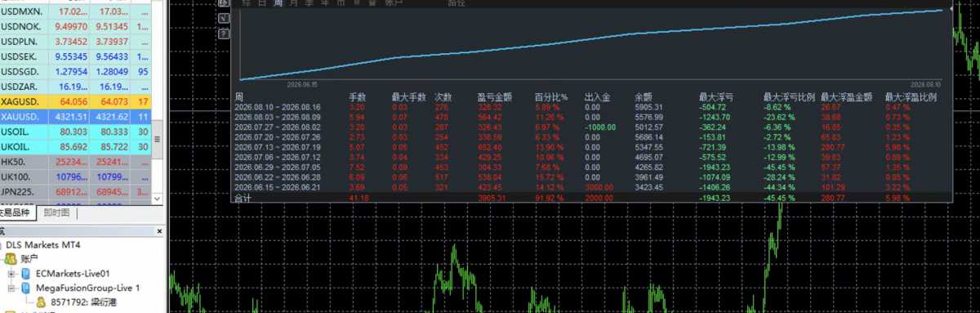This screenshot has height=313, width=980.
Task: Select the USDNOK. symbol row
Action: click(x=76, y=27)
